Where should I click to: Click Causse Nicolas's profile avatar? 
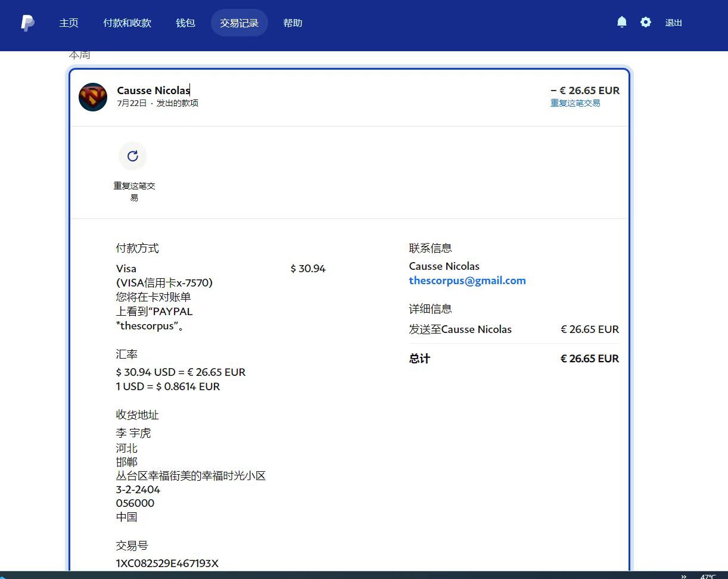(x=93, y=97)
